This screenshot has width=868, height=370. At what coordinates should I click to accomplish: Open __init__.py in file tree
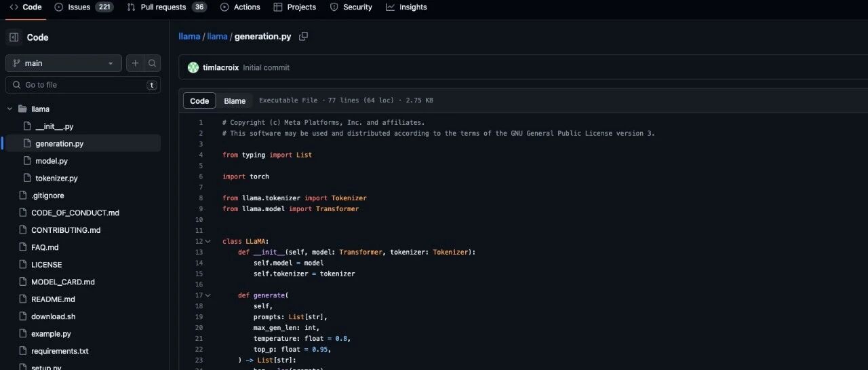point(54,126)
